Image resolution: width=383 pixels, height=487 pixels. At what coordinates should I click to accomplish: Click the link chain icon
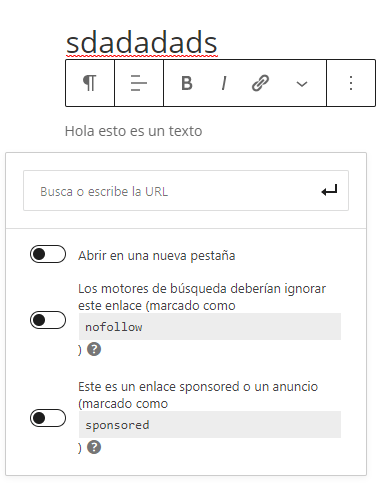[x=260, y=83]
